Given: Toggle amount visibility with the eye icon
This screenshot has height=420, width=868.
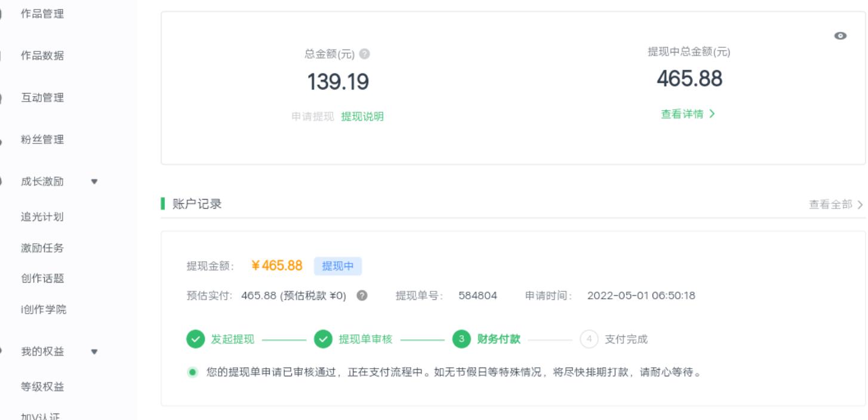Looking at the screenshot, I should tap(842, 35).
